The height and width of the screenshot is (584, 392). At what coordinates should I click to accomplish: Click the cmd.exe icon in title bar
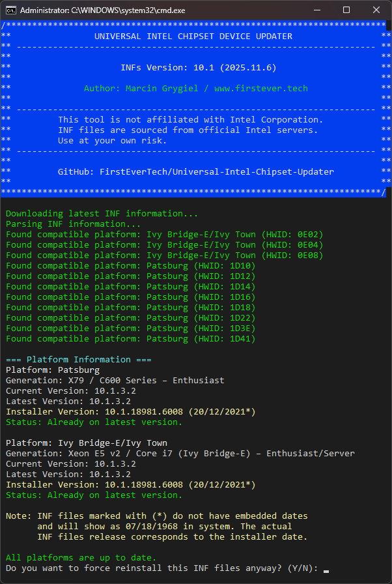(10, 10)
